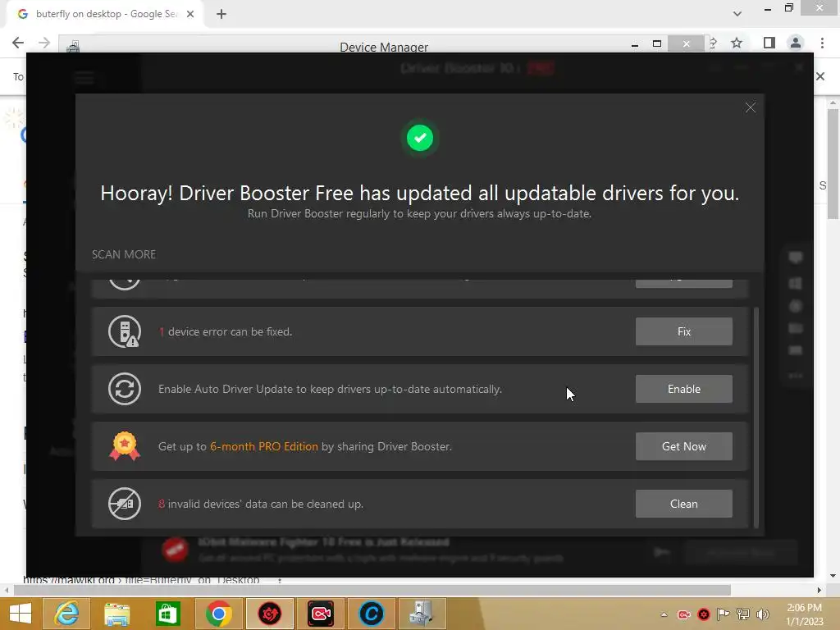Click the red recorder tray icon
Viewport: 840px width, 630px height.
683,614
